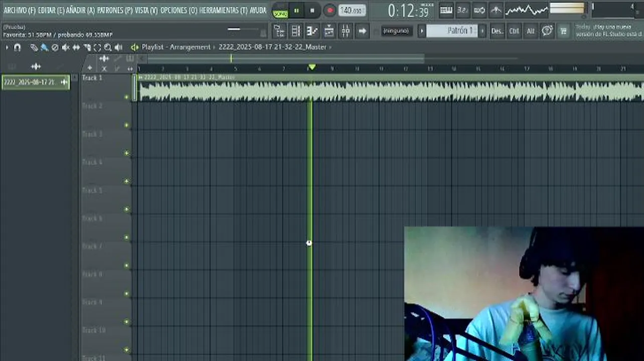This screenshot has height=361, width=644.
Task: Open the clip menu arrow on Track 1 audio clip
Action: pos(140,77)
